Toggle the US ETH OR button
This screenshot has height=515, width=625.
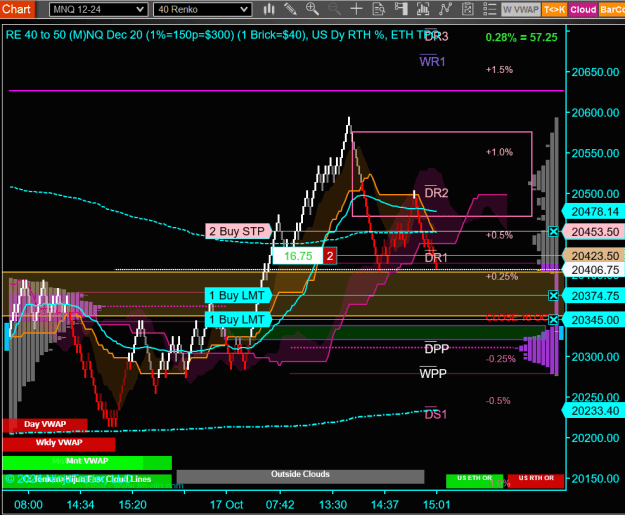474,480
